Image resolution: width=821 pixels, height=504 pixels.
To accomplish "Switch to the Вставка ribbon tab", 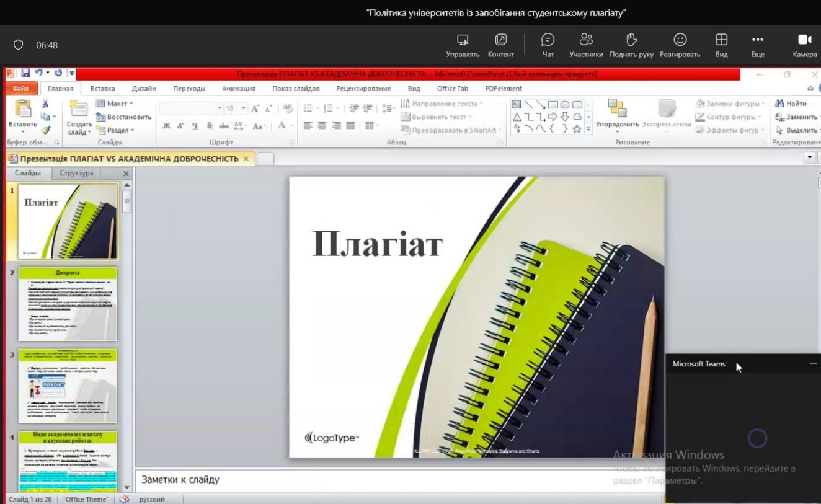I will coord(102,89).
